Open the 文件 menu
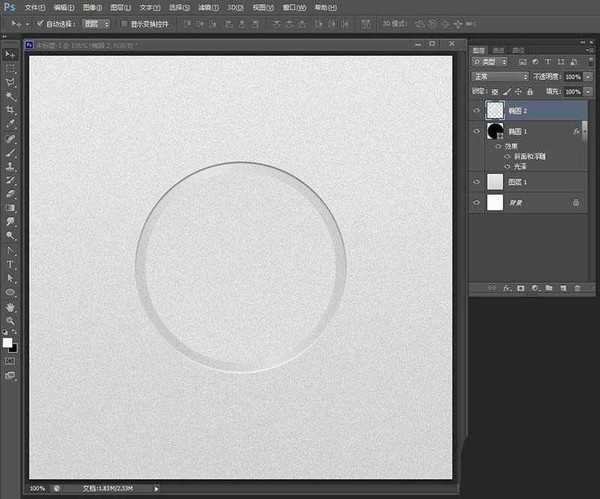This screenshot has height=499, width=600. pos(36,7)
